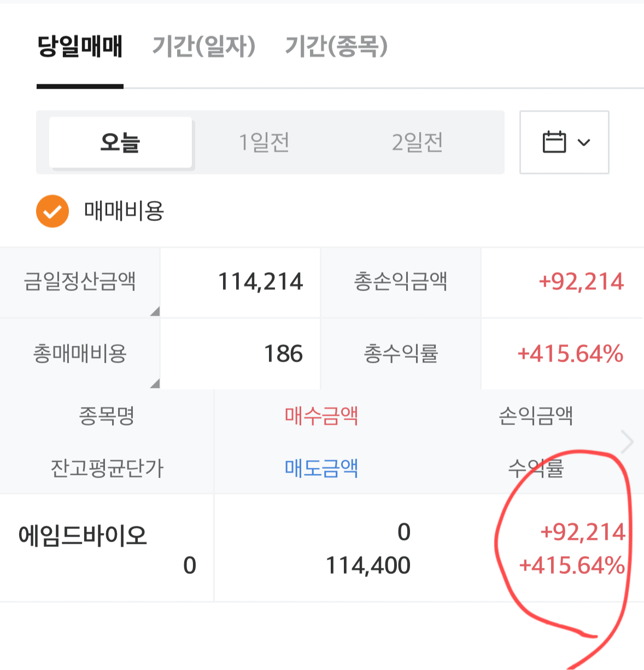644x670 pixels.
Task: Open the 당일매매 tab
Action: click(80, 46)
